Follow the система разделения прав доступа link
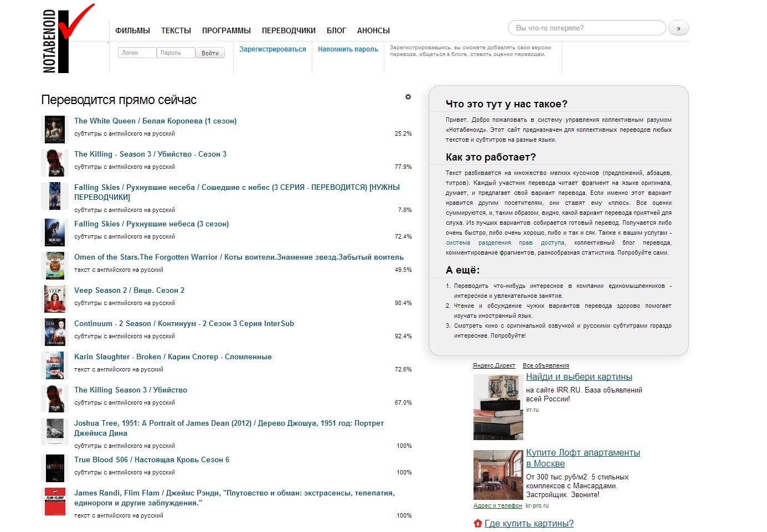 click(x=505, y=243)
